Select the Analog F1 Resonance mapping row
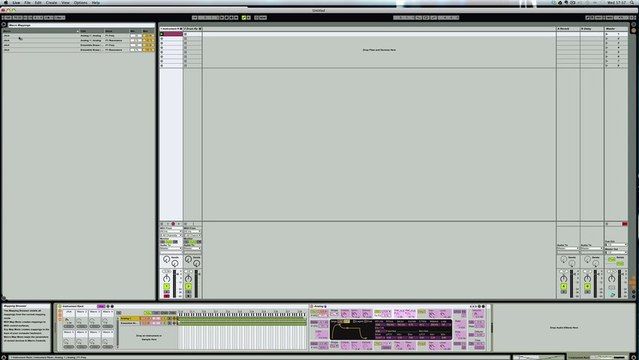The width and height of the screenshot is (639, 360). (79, 40)
